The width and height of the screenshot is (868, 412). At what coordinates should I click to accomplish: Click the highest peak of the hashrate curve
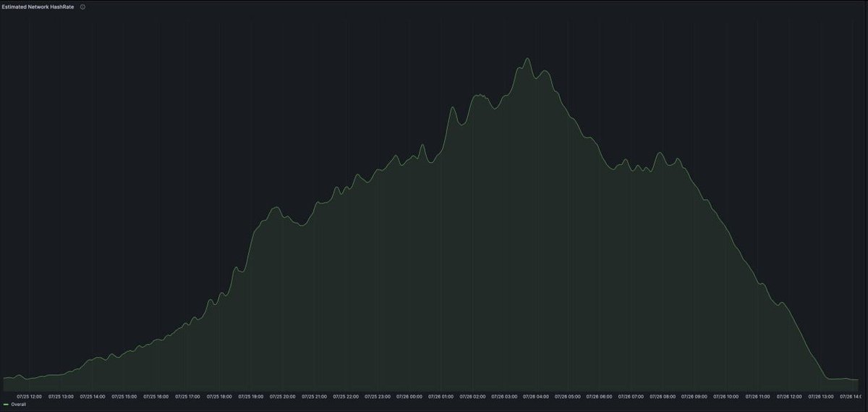(x=527, y=59)
